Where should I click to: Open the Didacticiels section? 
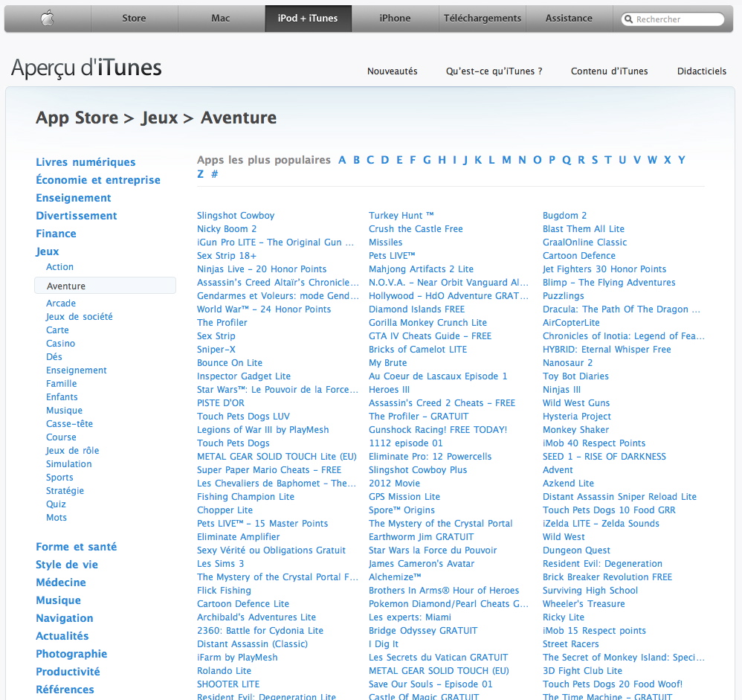pyautogui.click(x=702, y=71)
